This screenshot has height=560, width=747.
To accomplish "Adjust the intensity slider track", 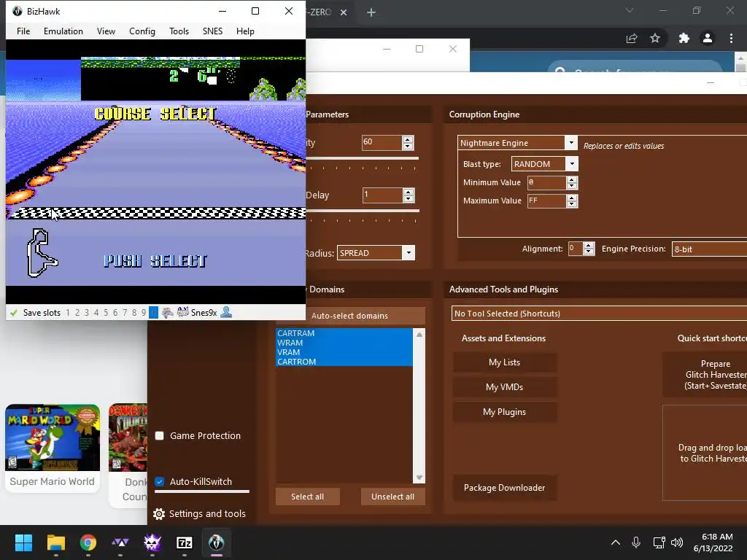I will [362, 158].
